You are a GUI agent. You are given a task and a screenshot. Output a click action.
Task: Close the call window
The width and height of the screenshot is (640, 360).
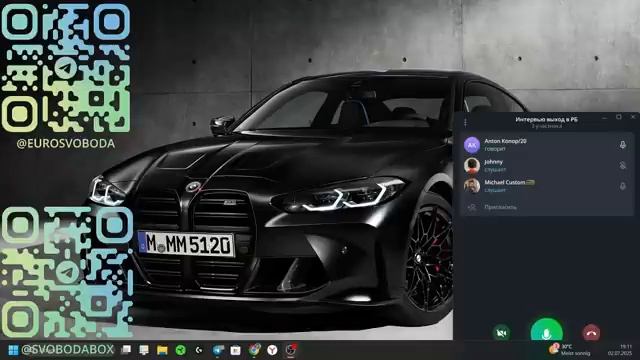(633, 118)
